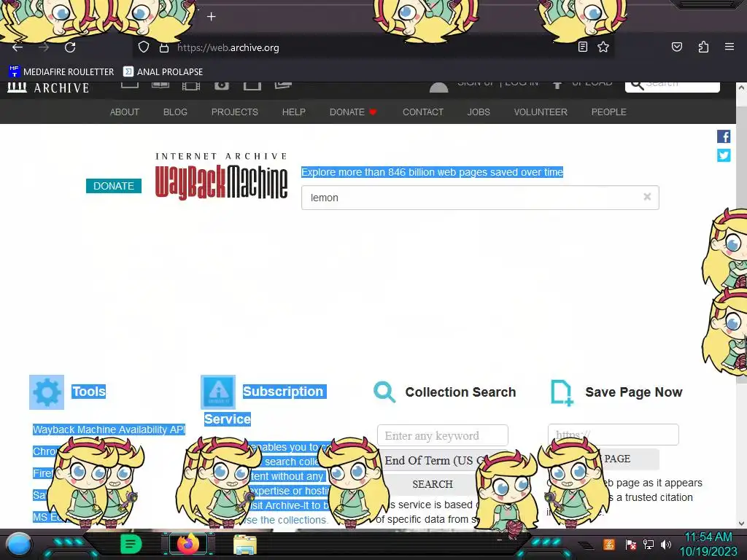Toggle reader view icon in address bar
Viewport: 747px width, 560px height.
[583, 47]
